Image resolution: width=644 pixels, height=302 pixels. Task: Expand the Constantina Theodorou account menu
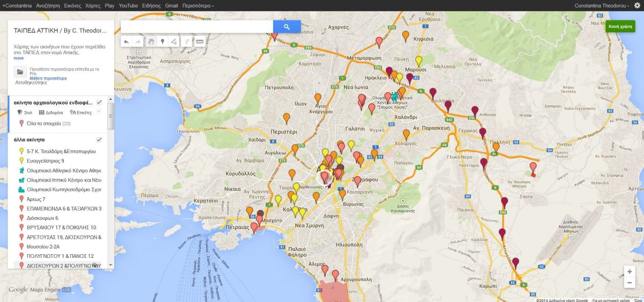pyautogui.click(x=601, y=5)
